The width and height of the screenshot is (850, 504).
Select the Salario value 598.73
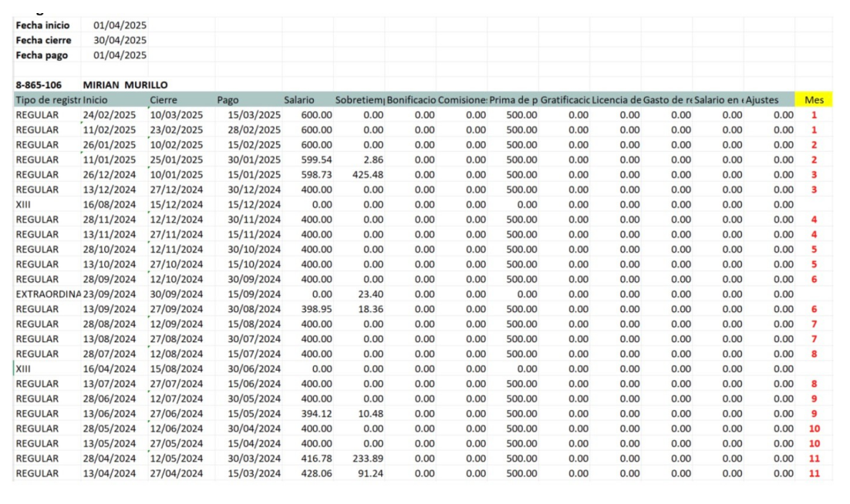click(316, 175)
